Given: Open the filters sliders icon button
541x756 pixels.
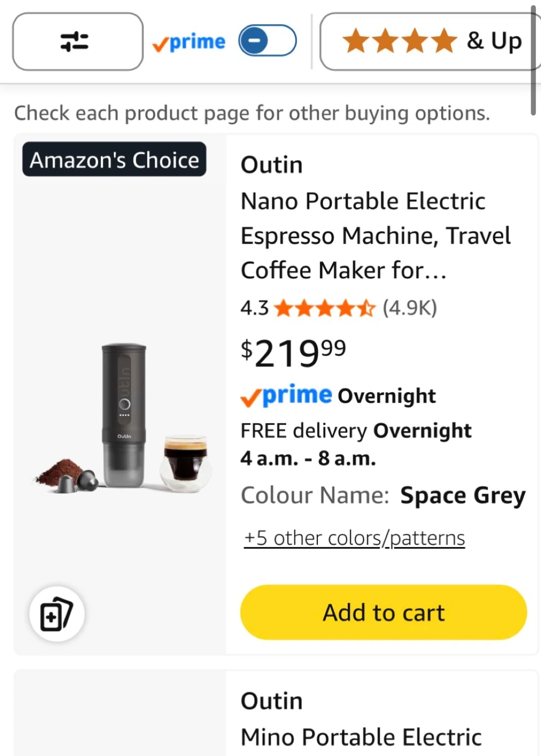Looking at the screenshot, I should [x=78, y=41].
